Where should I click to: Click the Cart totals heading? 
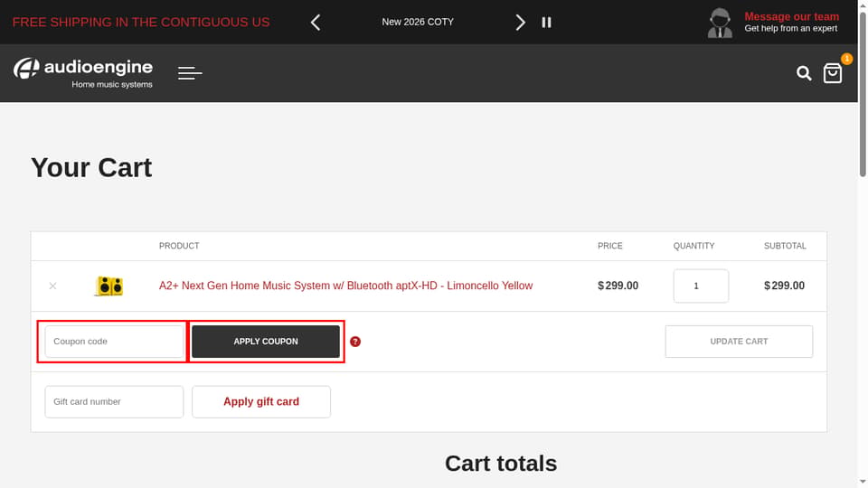pos(501,464)
